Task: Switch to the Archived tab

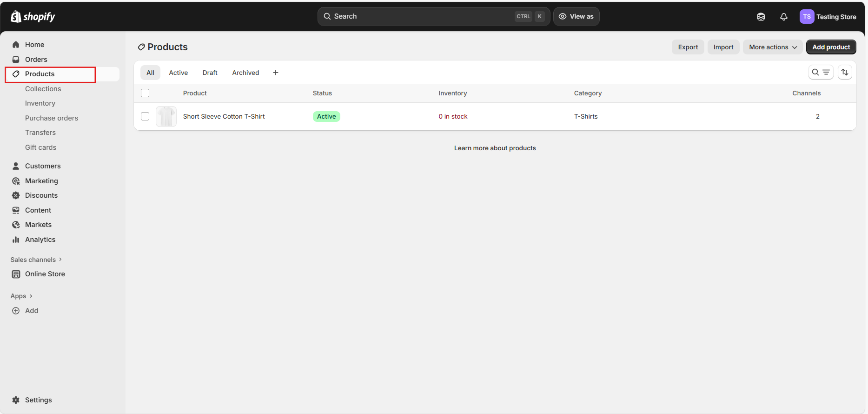Action: 245,73
